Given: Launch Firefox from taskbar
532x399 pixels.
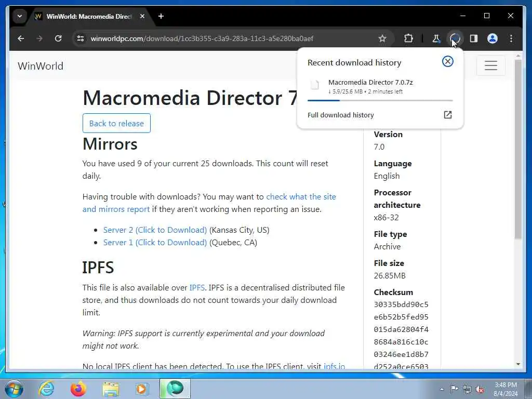Looking at the screenshot, I should click(x=78, y=389).
